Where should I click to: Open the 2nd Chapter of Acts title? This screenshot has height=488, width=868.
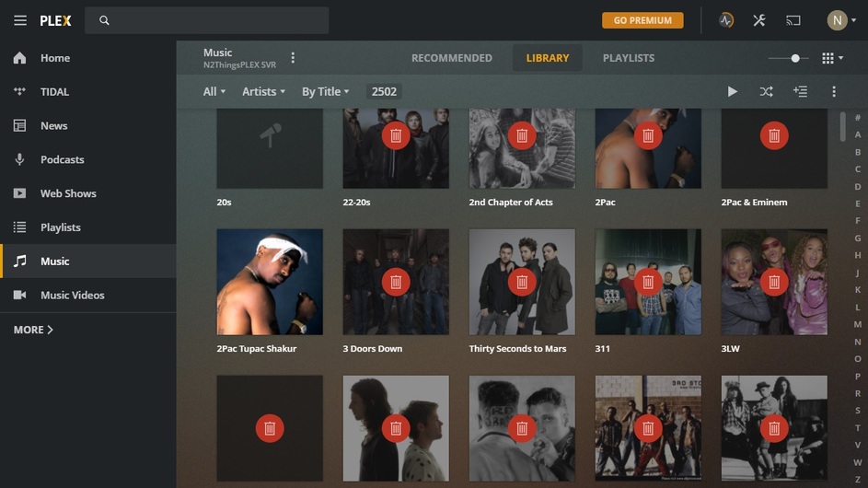pos(511,203)
